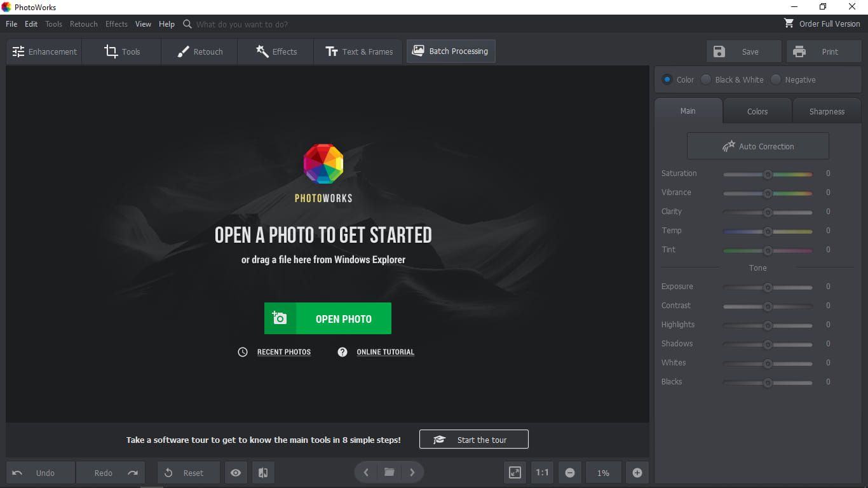868x488 pixels.
Task: Go to next photo with right arrow
Action: pyautogui.click(x=412, y=472)
